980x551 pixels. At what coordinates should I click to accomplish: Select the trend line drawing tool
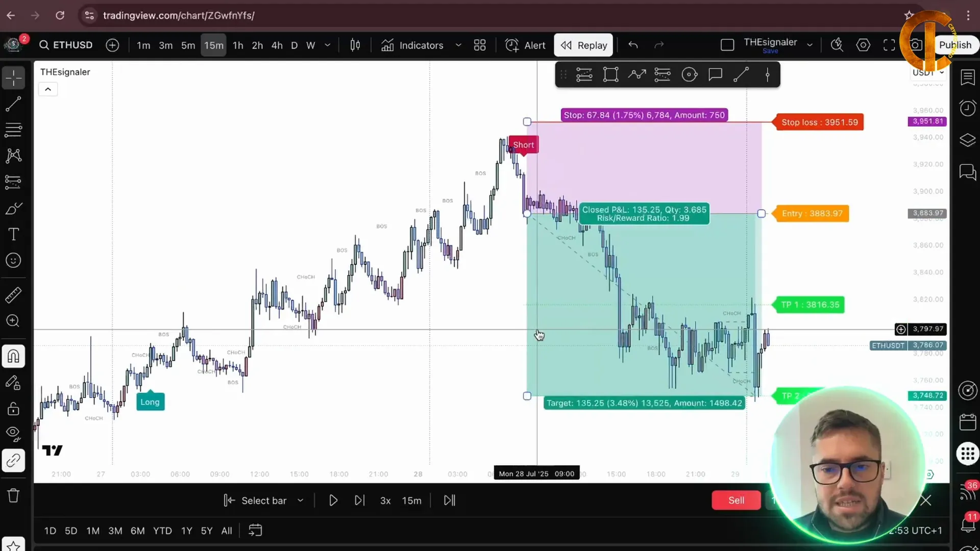point(13,104)
